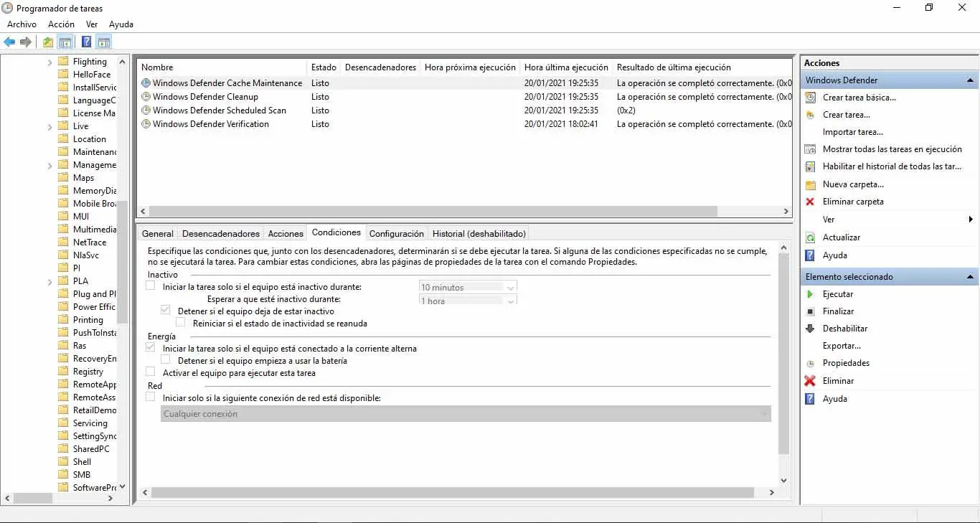Go back with the toolbar back arrow
The image size is (980, 523).
point(9,42)
